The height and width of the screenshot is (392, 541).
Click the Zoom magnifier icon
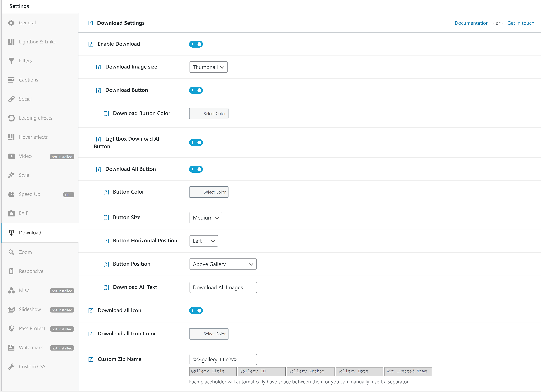pyautogui.click(x=11, y=252)
